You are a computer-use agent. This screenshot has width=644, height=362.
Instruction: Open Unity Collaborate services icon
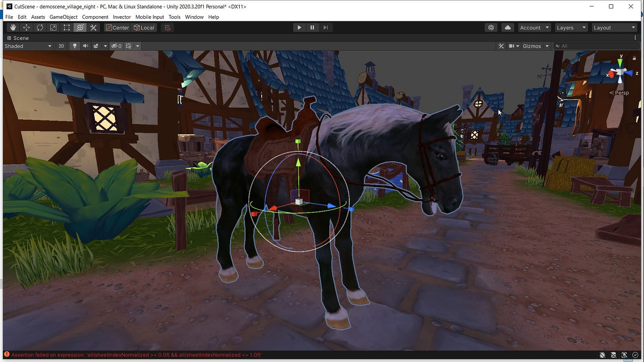point(491,27)
